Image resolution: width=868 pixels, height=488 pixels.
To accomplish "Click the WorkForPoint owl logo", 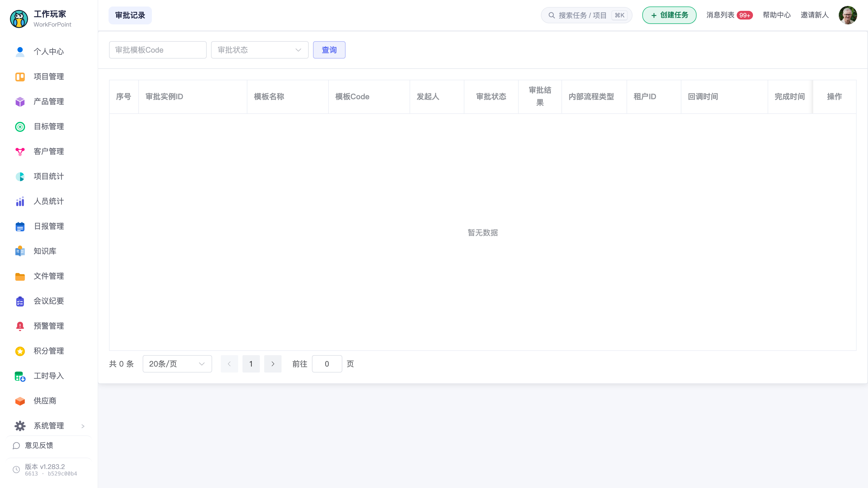I will (19, 19).
